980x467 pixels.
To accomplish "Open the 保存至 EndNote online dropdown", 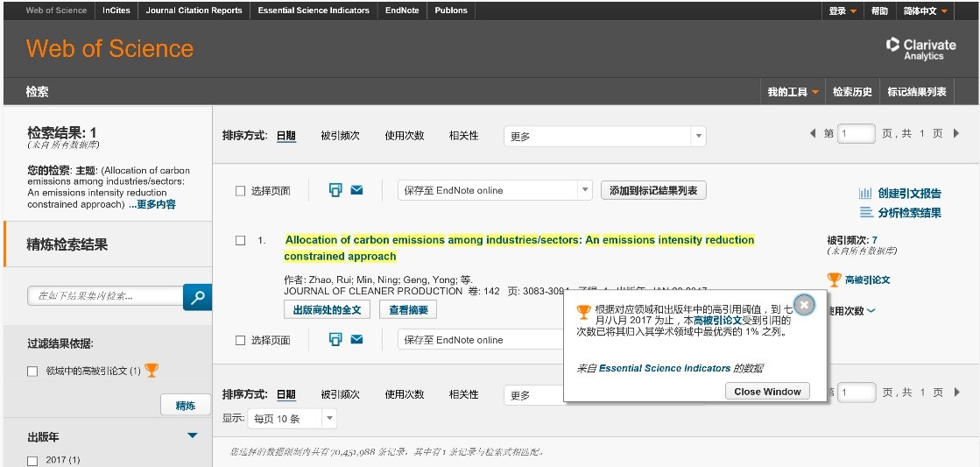I will [x=495, y=190].
